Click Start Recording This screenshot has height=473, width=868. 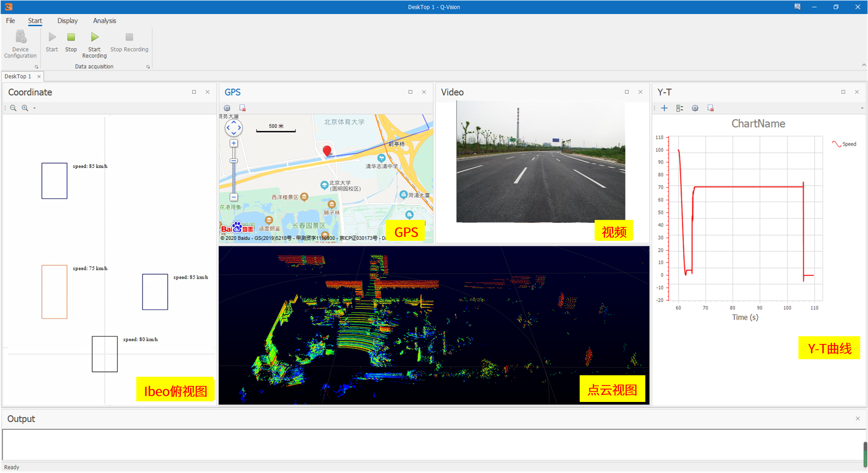[94, 44]
